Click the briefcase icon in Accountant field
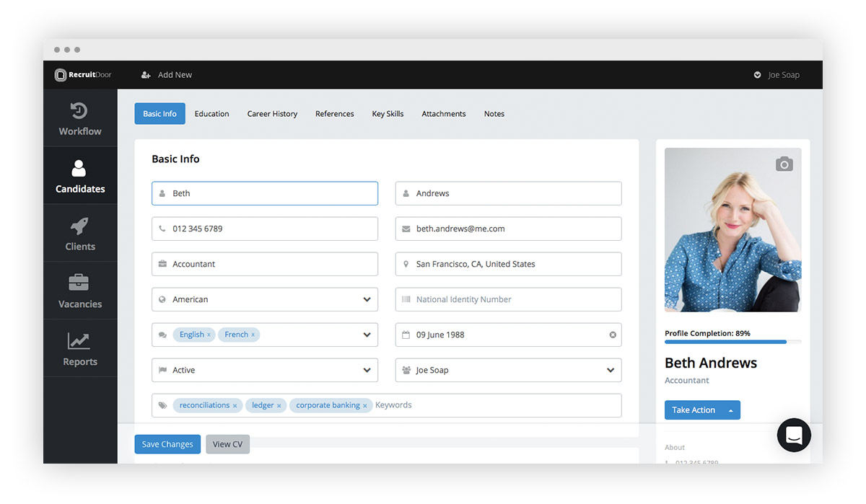866x504 pixels. click(162, 264)
